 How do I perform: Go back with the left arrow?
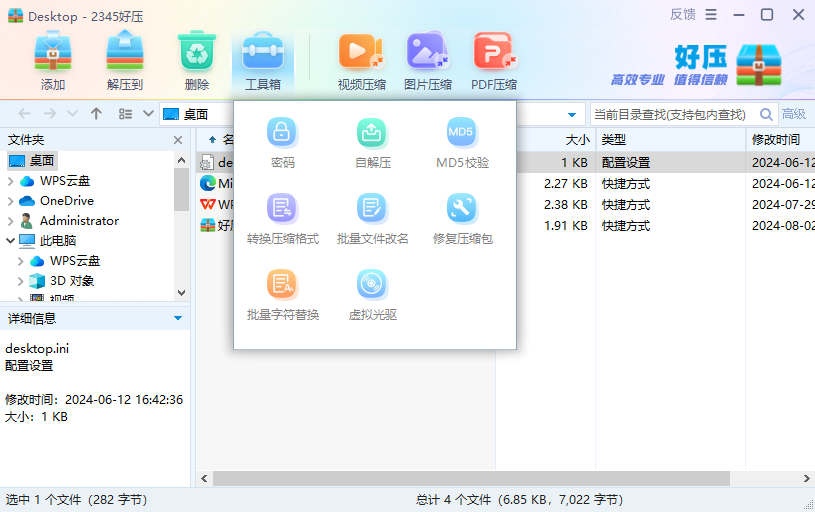point(24,114)
